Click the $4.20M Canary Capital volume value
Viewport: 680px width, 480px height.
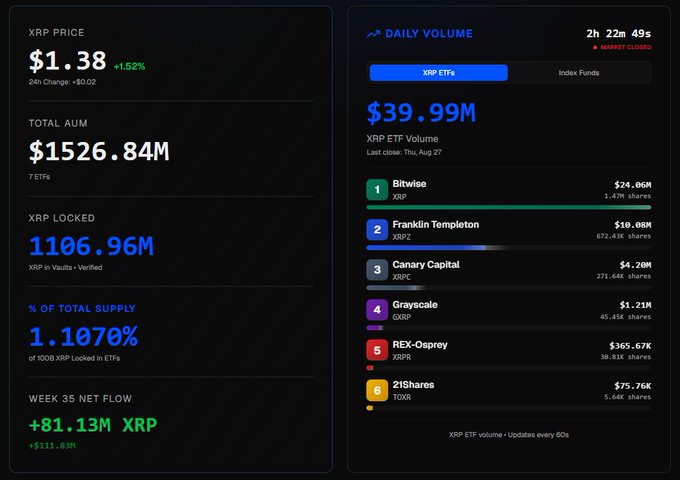pyautogui.click(x=635, y=265)
